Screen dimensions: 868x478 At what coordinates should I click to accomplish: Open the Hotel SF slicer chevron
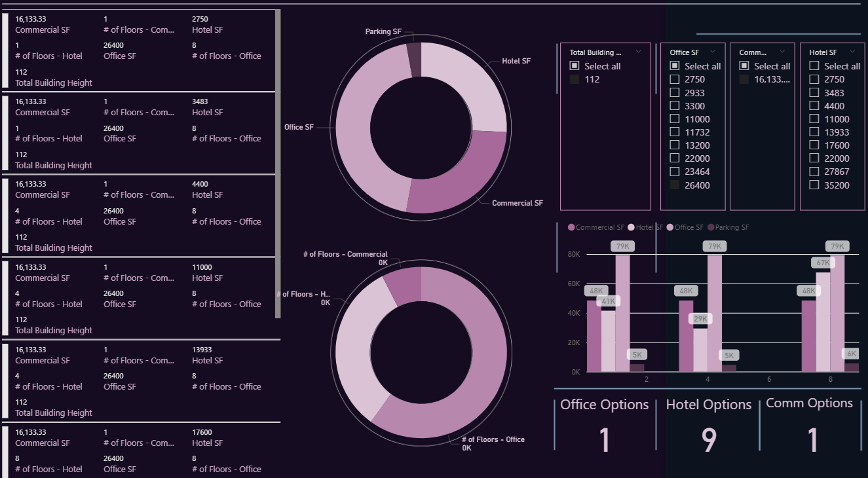pos(852,52)
